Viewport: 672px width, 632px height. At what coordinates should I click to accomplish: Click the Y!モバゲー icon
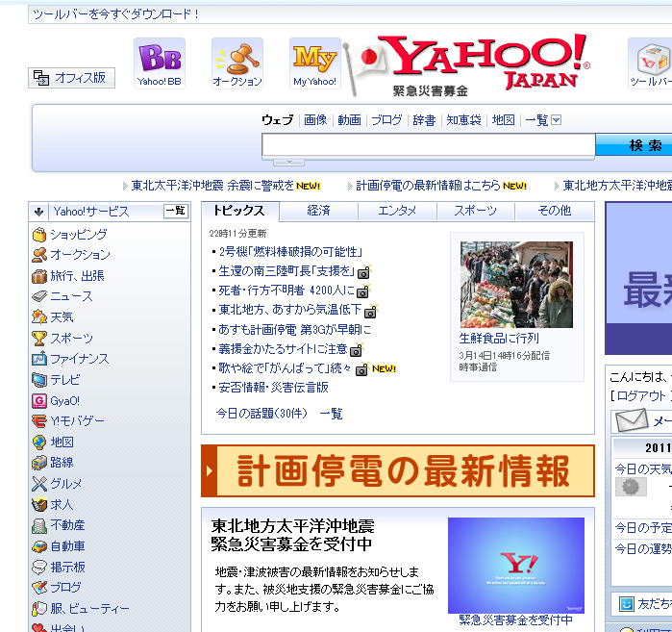(39, 421)
